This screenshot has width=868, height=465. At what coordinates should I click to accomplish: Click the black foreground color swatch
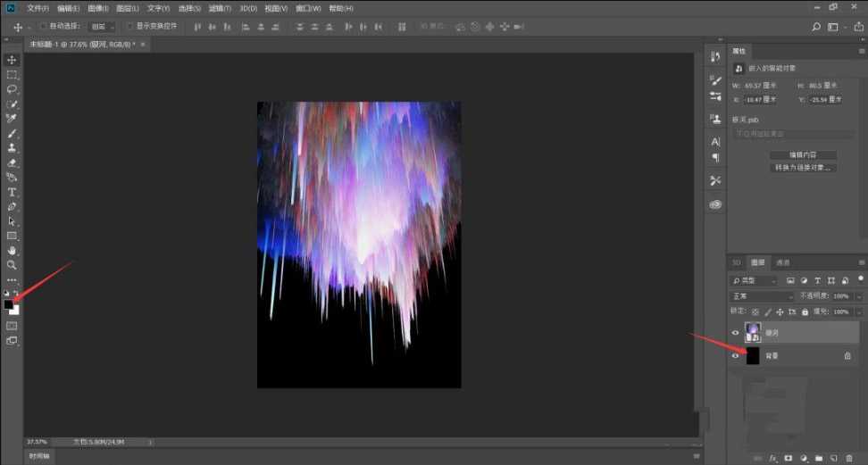(8, 304)
